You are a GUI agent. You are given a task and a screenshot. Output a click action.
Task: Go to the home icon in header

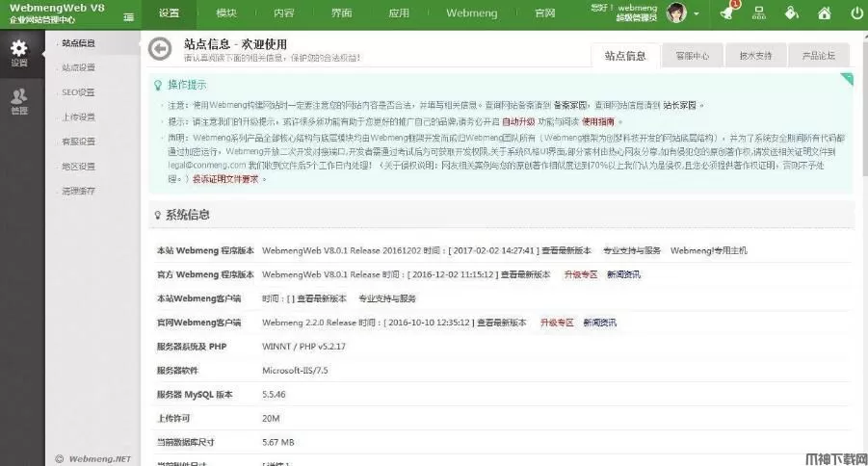(x=825, y=13)
